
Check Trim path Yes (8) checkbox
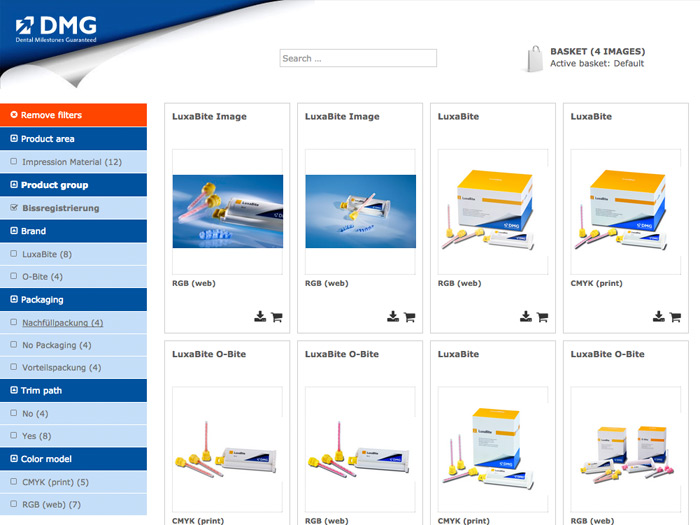tap(14, 435)
